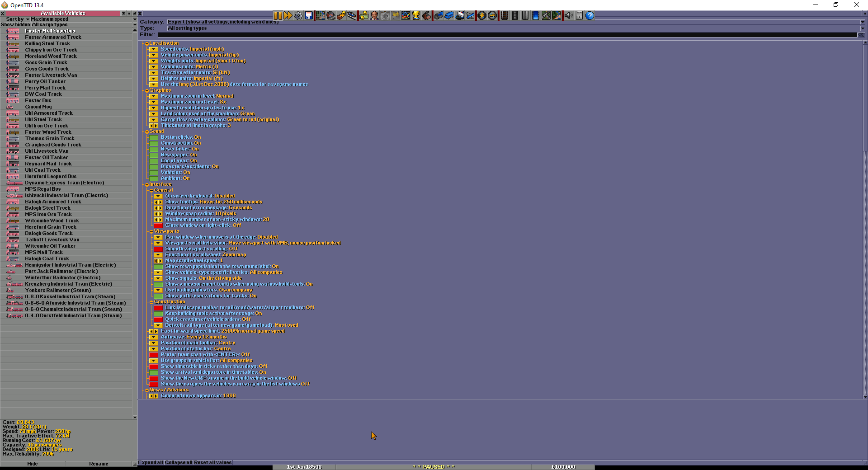This screenshot has width=868, height=470.
Task: Toggle Close window on right-click setting
Action: [x=158, y=226]
